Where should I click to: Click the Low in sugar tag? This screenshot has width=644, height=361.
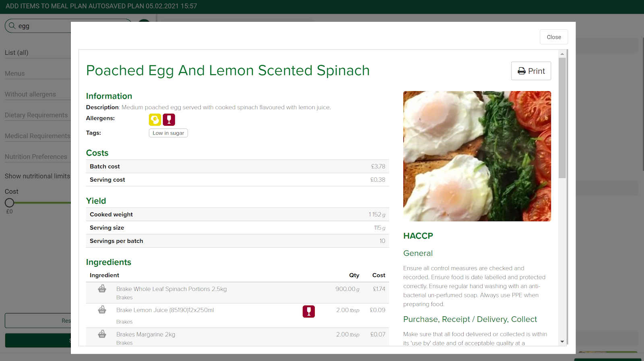[168, 133]
